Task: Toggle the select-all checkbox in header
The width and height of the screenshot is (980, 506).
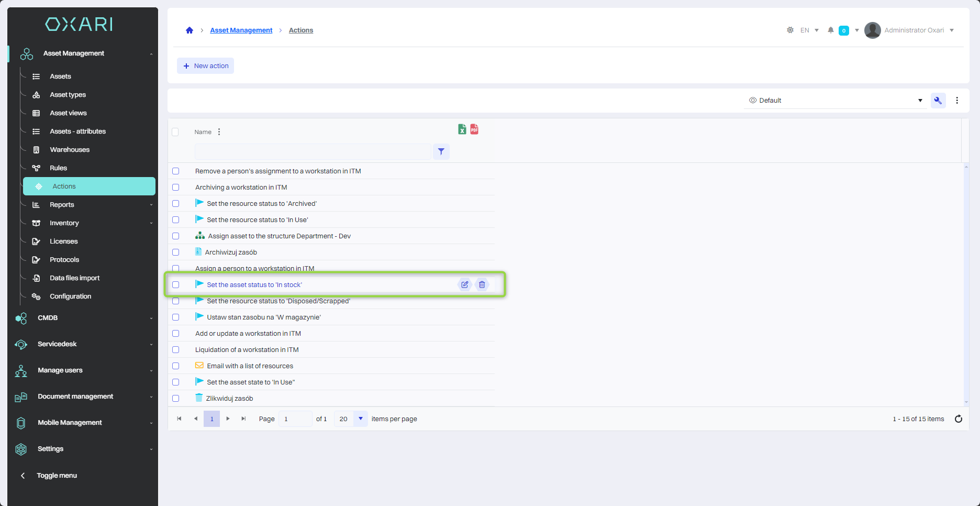Action: [x=175, y=132]
